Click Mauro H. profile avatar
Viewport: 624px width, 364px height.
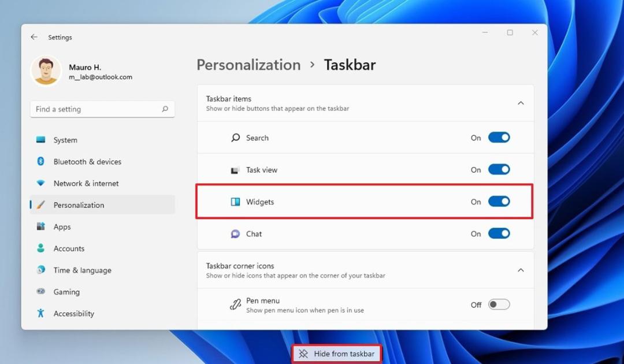point(46,71)
